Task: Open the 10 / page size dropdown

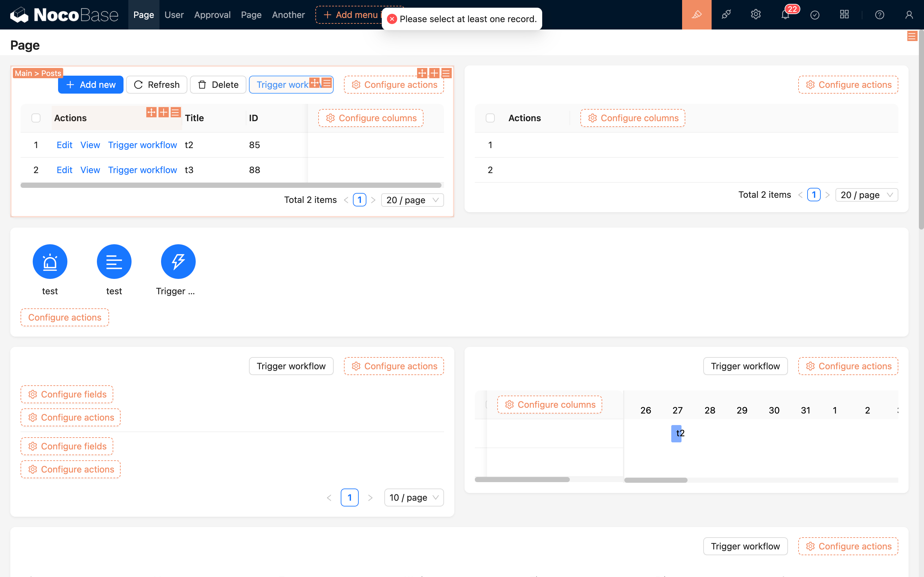Action: pos(414,497)
